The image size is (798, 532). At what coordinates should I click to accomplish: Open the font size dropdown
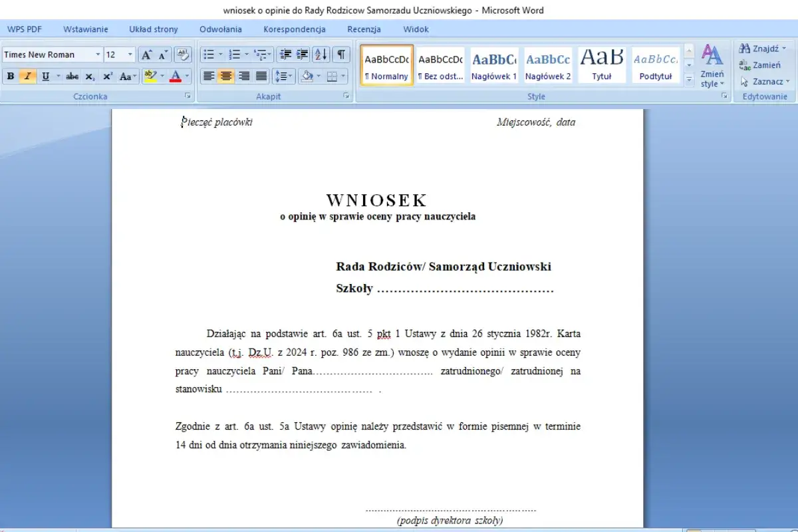point(130,55)
